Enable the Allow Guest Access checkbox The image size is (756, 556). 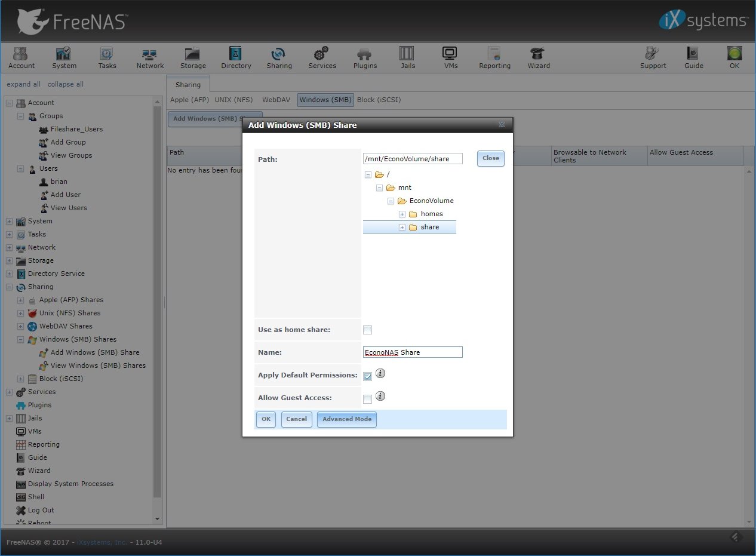click(x=368, y=399)
